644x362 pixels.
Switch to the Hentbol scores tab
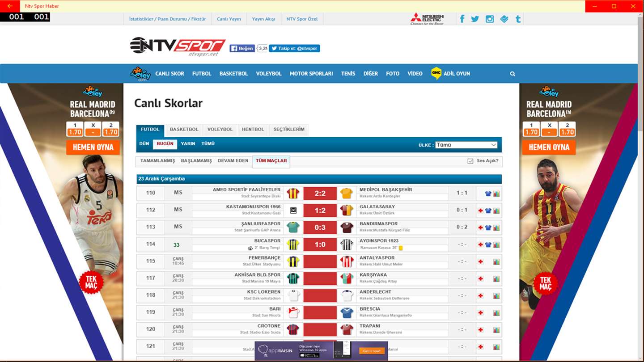253,130
